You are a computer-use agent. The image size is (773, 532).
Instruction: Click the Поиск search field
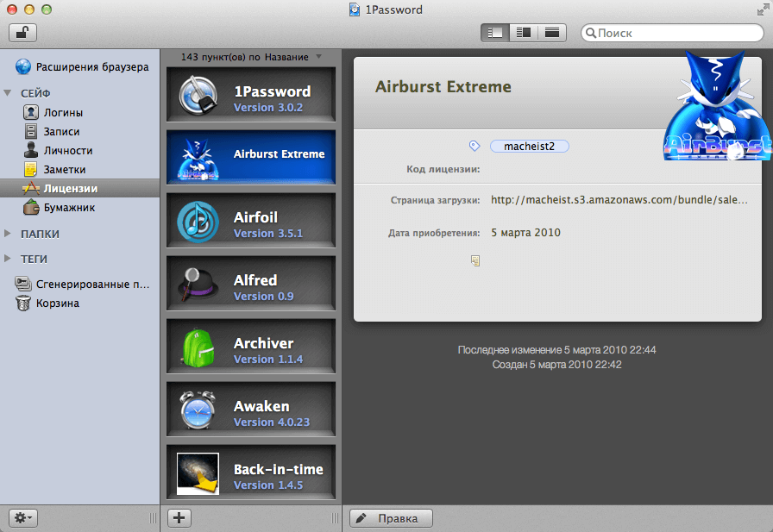tap(672, 33)
